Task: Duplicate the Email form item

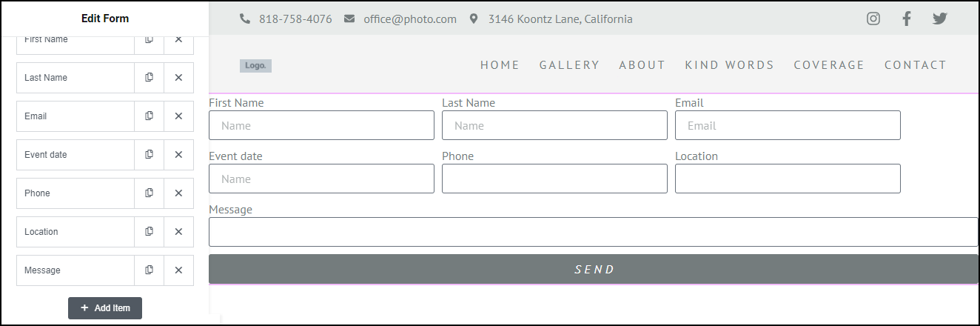Action: tap(149, 116)
